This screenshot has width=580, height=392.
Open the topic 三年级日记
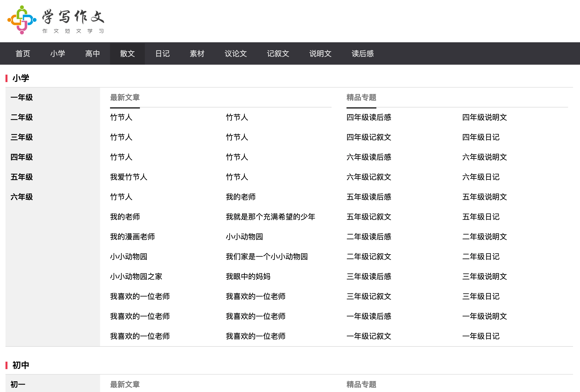481,297
